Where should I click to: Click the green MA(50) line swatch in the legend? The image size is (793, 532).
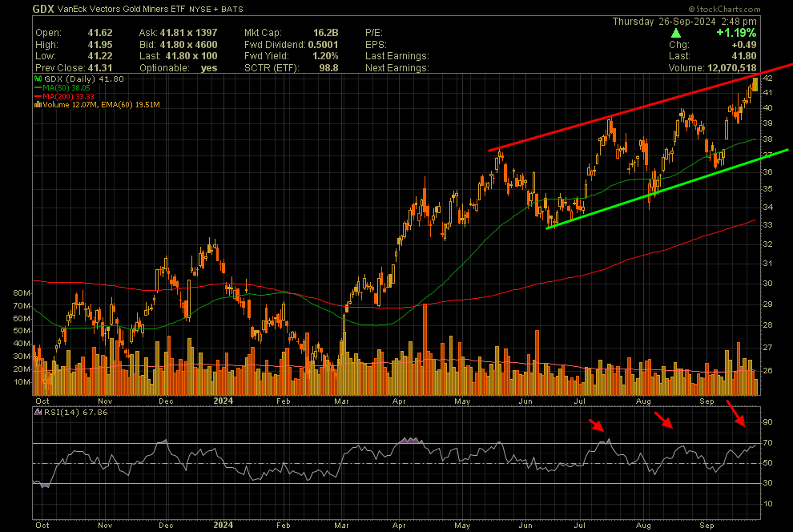click(x=38, y=88)
